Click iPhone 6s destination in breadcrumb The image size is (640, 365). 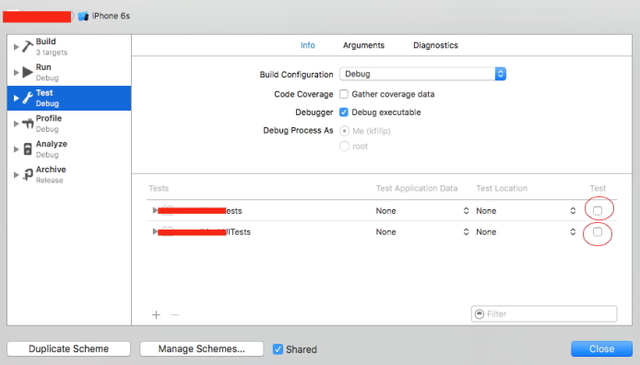coord(111,16)
